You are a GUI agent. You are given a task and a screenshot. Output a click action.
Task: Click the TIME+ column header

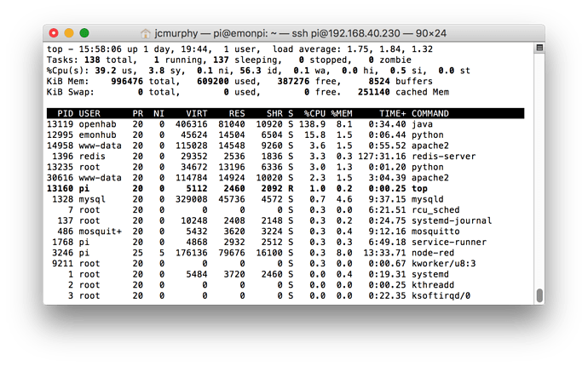pos(392,113)
